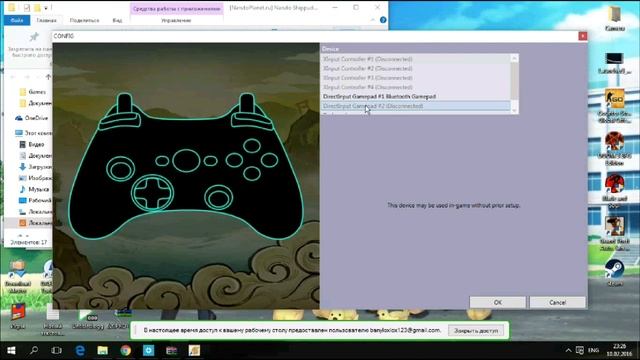The height and width of the screenshot is (360, 640).
Task: Open the black monitor desktop shortcut
Action: tap(614, 63)
